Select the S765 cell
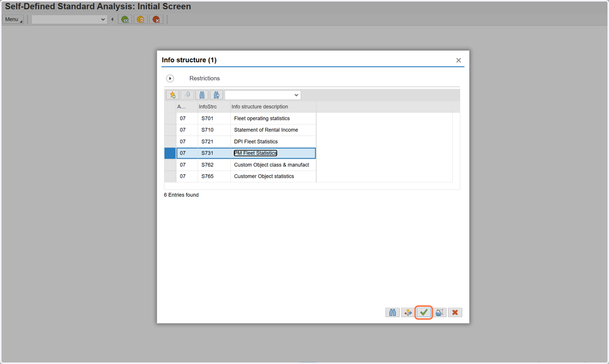This screenshot has height=364, width=609. (x=214, y=176)
